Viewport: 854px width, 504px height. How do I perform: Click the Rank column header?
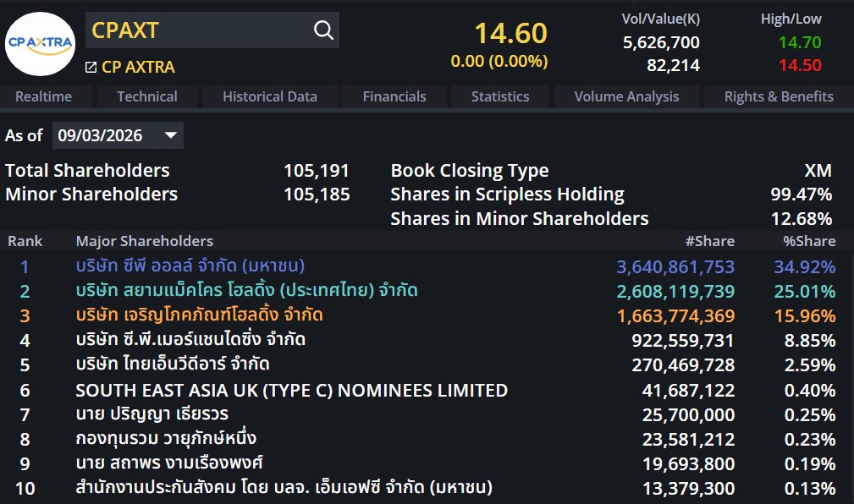(x=25, y=241)
